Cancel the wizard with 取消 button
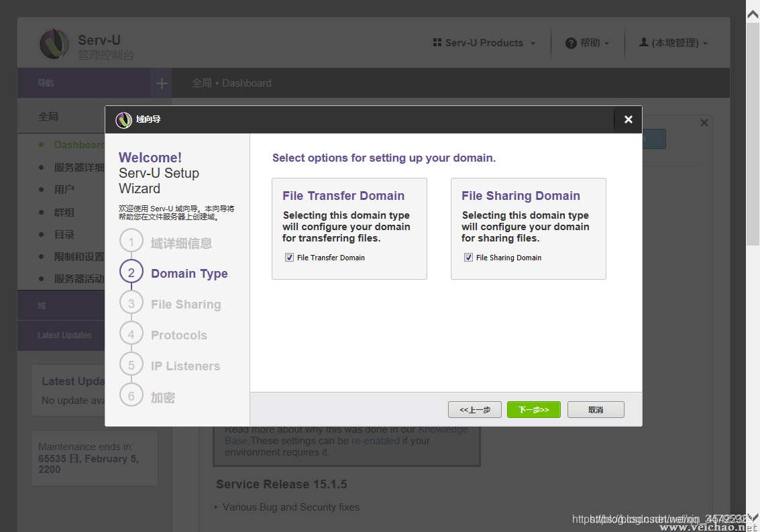 click(596, 410)
